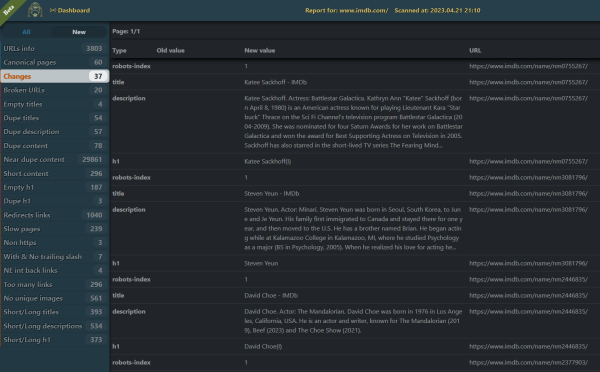Open Dupe content report
The height and width of the screenshot is (372, 600).
click(x=54, y=146)
